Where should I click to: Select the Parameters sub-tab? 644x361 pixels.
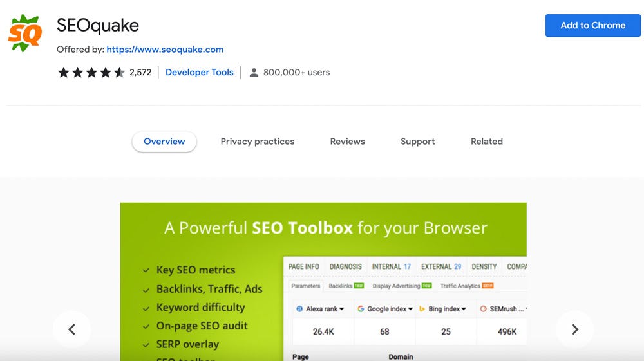(x=305, y=286)
